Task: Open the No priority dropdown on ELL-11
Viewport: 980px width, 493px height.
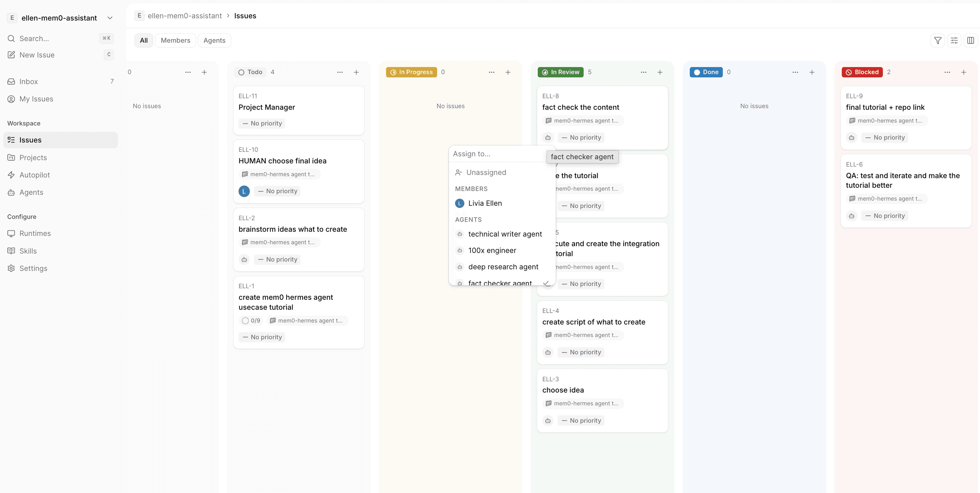Action: (262, 123)
